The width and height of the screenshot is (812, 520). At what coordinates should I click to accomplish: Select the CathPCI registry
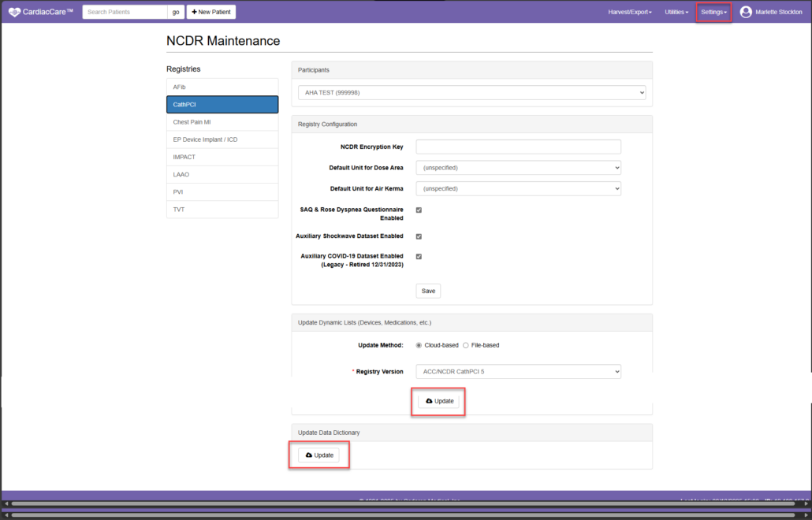point(222,105)
